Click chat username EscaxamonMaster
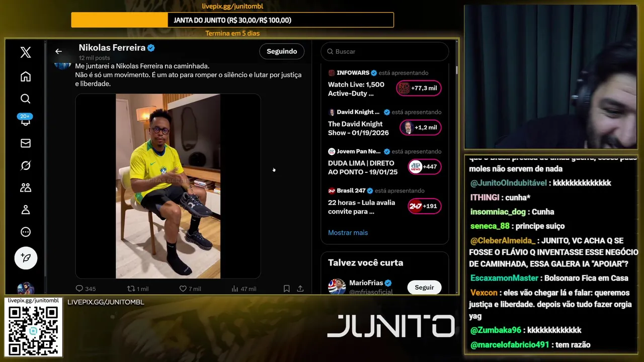The height and width of the screenshot is (362, 644). tap(504, 278)
